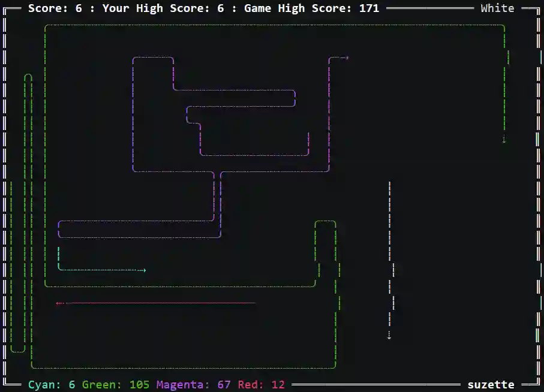Screen dimensions: 544x392
Task: Click the magenta snake's top-left corner bend
Action: pos(134,59)
